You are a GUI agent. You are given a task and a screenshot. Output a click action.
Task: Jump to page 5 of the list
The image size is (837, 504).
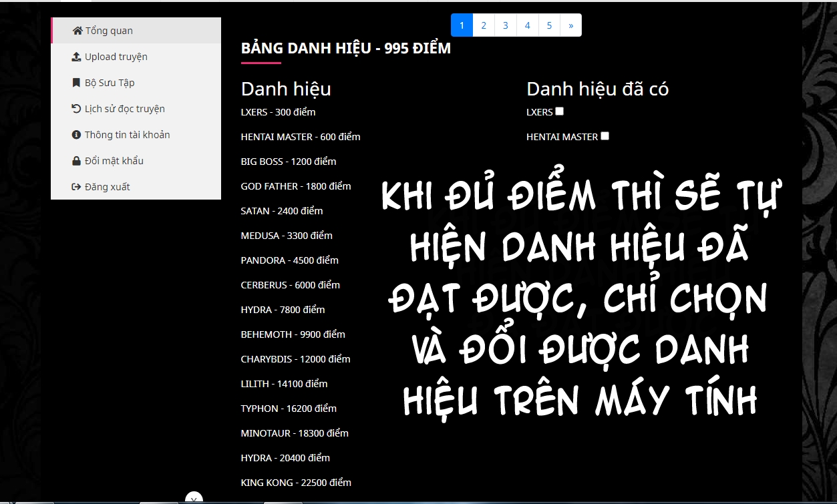pyautogui.click(x=548, y=25)
